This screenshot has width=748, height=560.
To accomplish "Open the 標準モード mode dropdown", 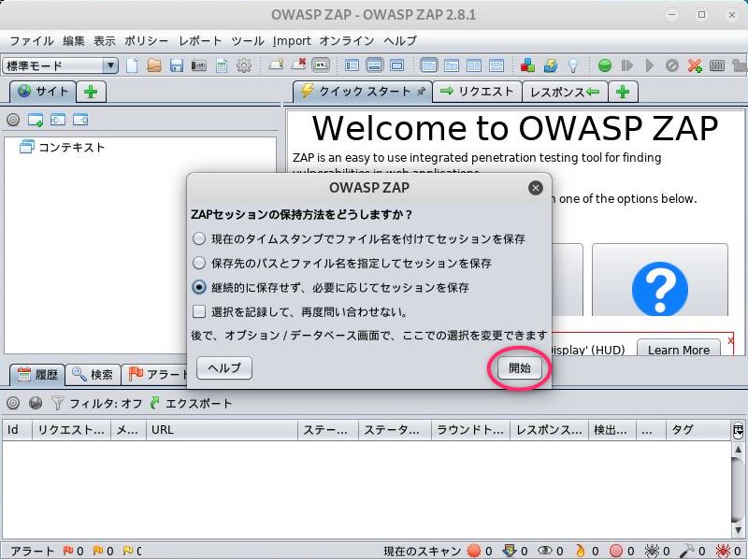I will coord(60,65).
